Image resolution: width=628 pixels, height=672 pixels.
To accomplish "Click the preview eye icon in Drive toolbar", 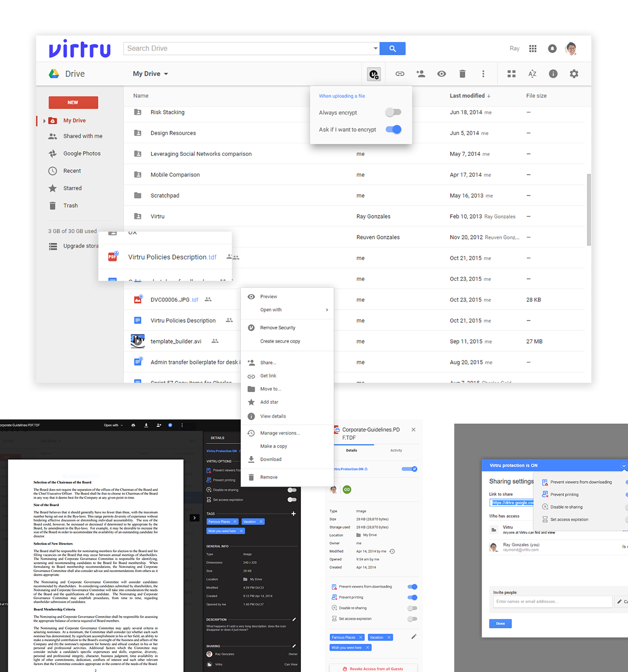I will click(x=442, y=74).
